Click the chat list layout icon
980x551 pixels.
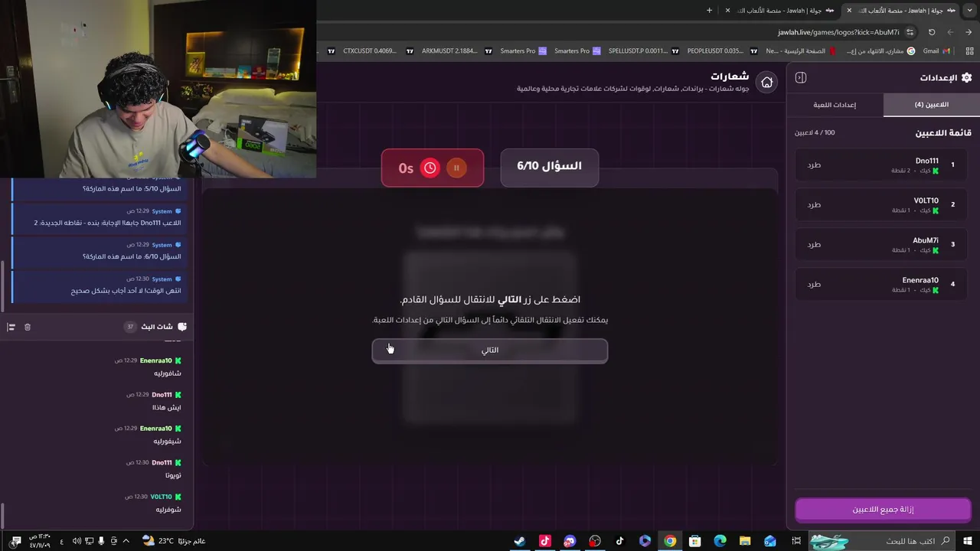click(11, 327)
